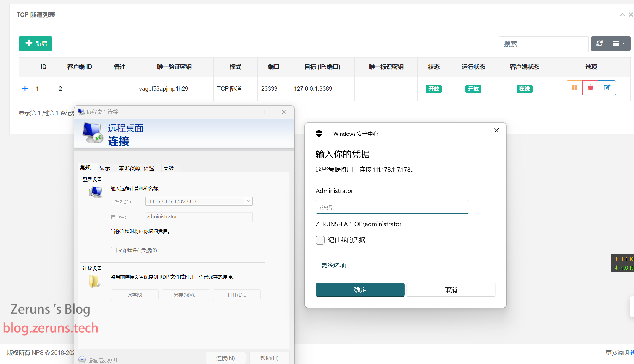Close the Windows Security dialog
Viewport: 634px width, 364px height.
coord(496,130)
